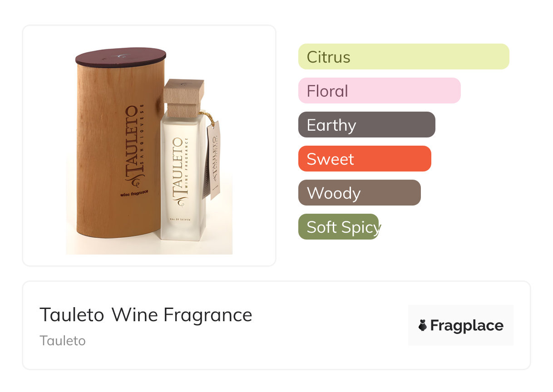
Task: Click the dark purple lid of box
Action: point(120,57)
